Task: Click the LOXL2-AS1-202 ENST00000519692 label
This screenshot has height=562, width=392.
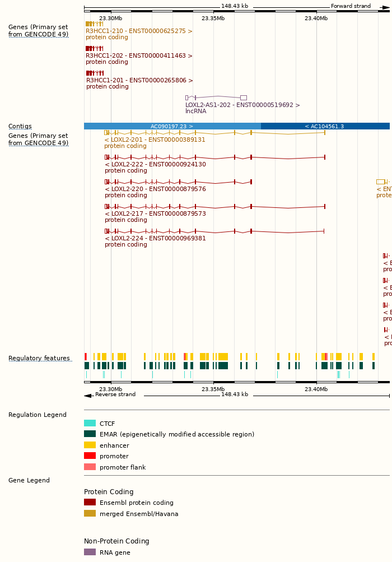Action: tap(242, 105)
